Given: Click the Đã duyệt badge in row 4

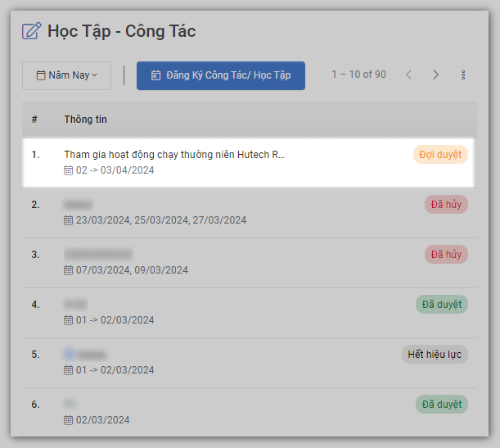Looking at the screenshot, I should [441, 304].
